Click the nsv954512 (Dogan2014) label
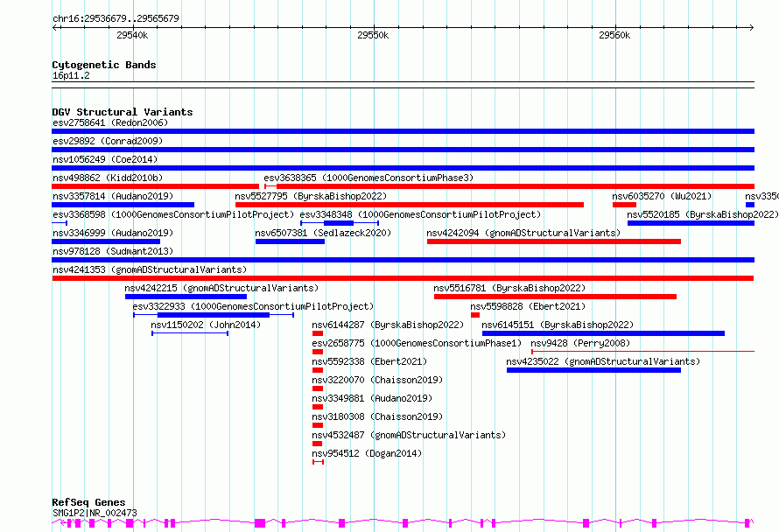Viewport: 779px width, 532px height. click(367, 453)
